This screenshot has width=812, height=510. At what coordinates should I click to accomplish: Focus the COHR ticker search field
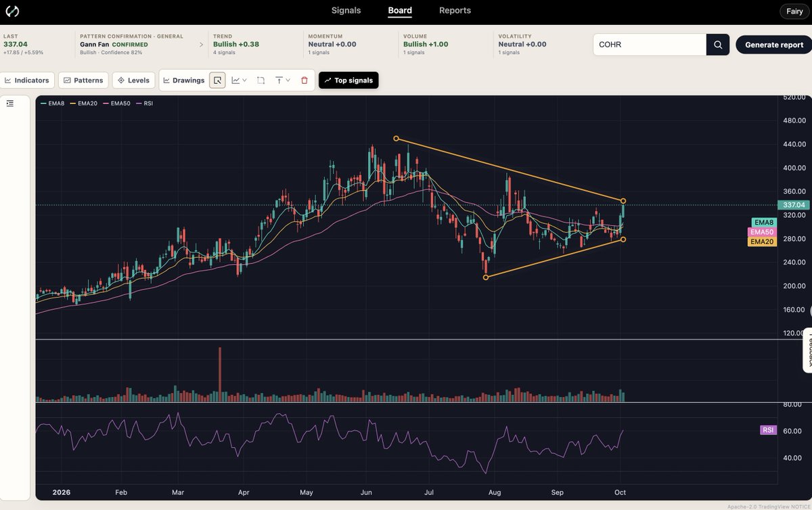650,45
